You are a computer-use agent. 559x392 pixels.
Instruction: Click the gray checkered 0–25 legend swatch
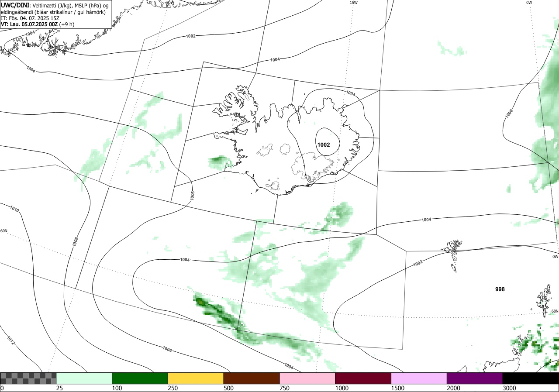point(28,378)
